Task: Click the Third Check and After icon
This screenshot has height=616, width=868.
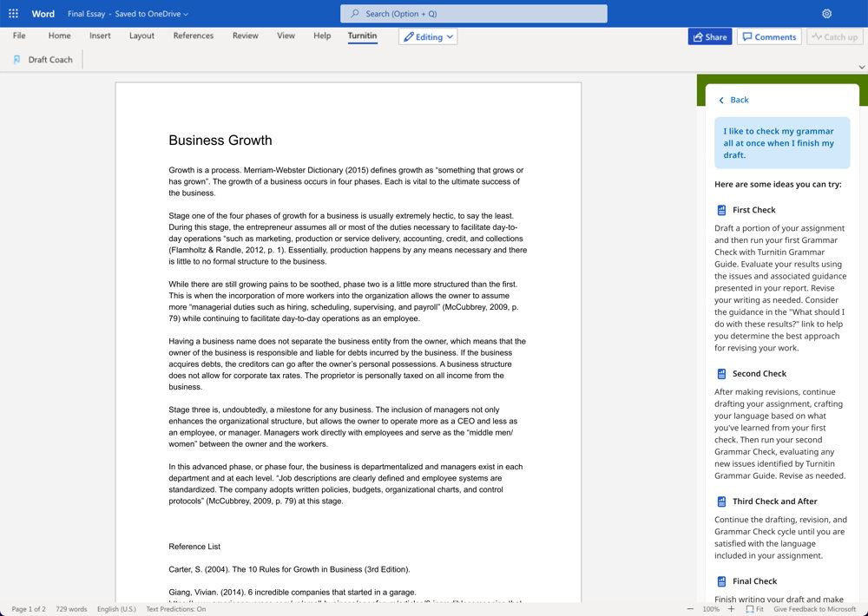Action: coord(721,501)
